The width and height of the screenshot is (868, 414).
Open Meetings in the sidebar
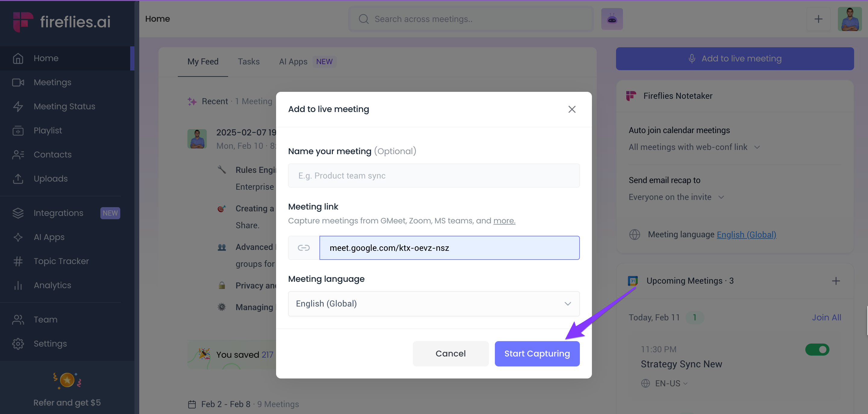click(67, 82)
